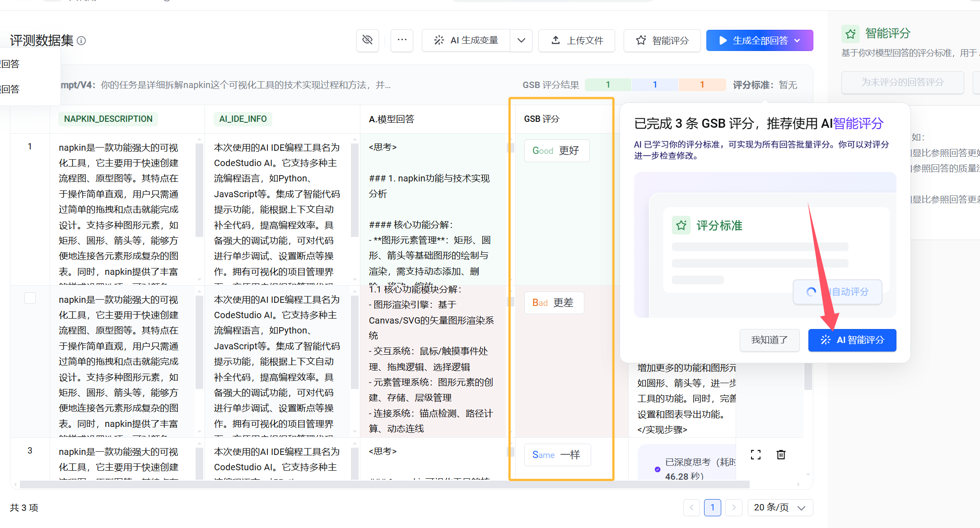Select the AI_IDE_INFO column header tag

[243, 119]
